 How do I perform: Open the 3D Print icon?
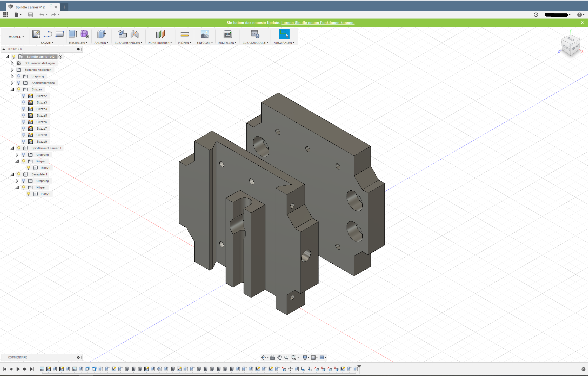pos(227,34)
